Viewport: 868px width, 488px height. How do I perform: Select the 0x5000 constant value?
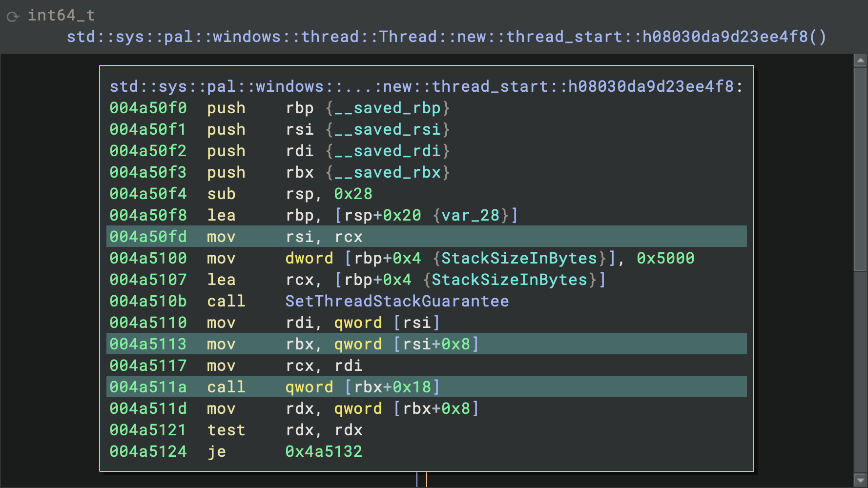[665, 258]
